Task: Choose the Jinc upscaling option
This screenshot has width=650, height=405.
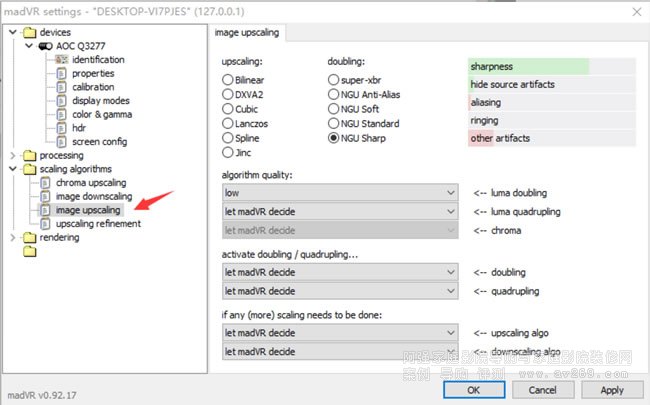Action: pyautogui.click(x=228, y=153)
